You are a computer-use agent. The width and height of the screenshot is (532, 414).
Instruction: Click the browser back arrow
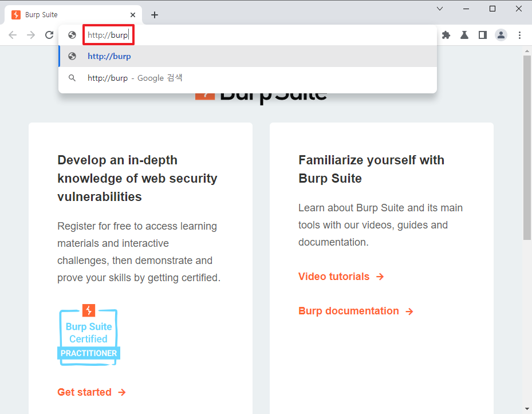click(x=13, y=35)
